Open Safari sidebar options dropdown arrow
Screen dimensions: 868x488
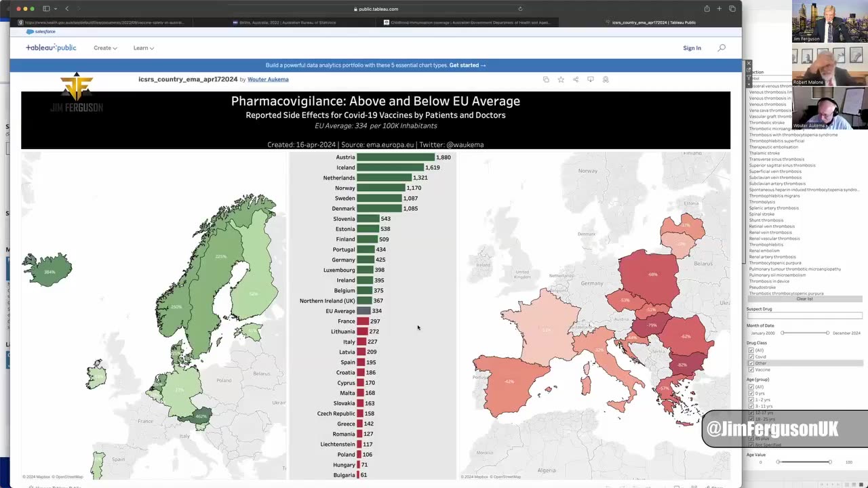(55, 9)
